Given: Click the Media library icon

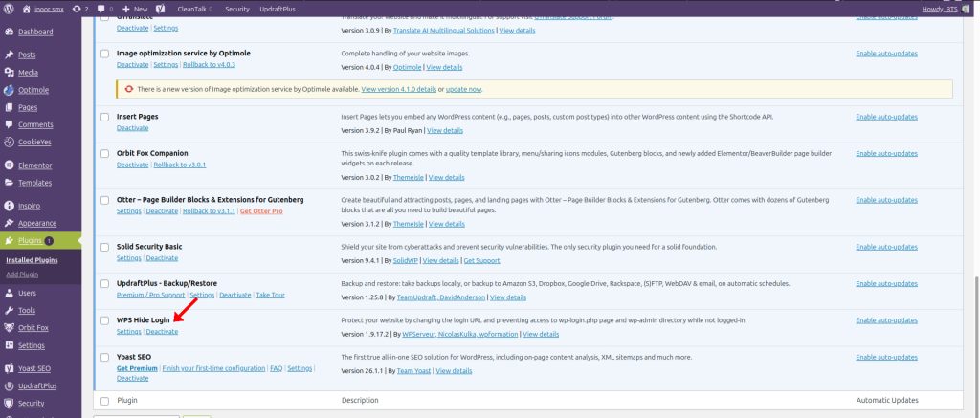Looking at the screenshot, I should pyautogui.click(x=9, y=72).
